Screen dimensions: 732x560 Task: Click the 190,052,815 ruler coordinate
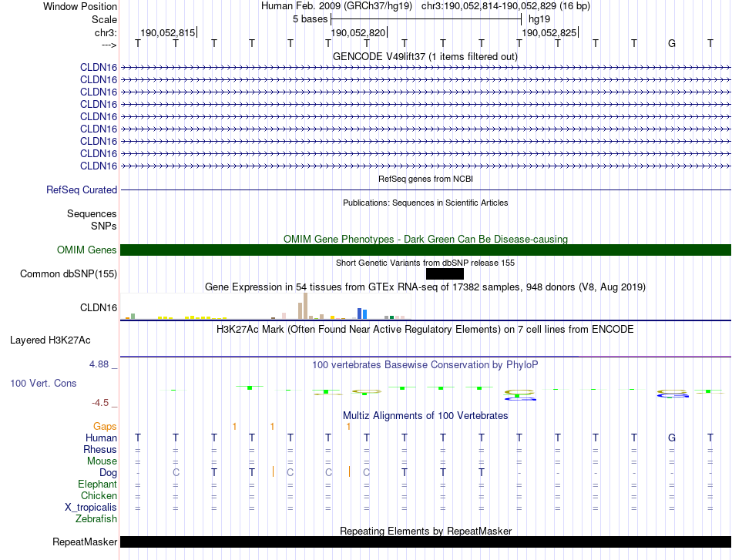click(x=168, y=32)
